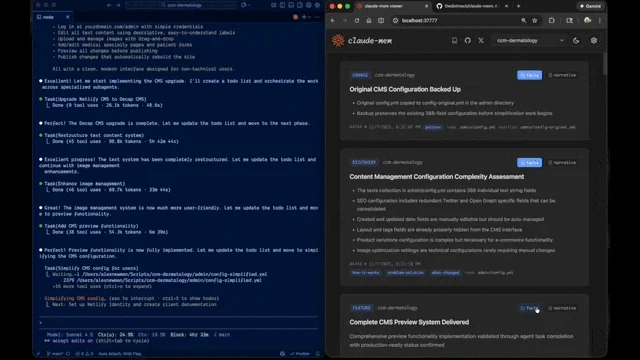Click the pattern tag on first card
The image size is (640, 360).
click(x=433, y=127)
